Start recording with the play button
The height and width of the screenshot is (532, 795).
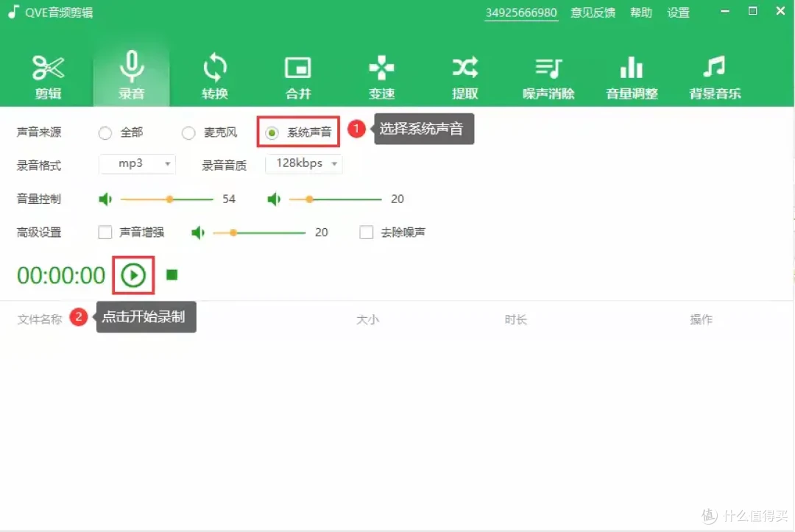[133, 275]
